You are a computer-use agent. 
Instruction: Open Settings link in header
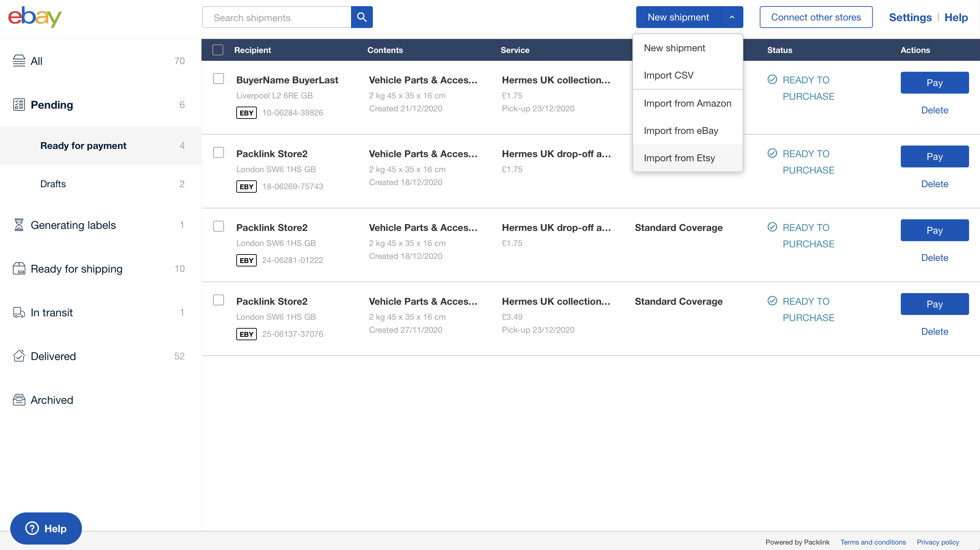tap(910, 17)
